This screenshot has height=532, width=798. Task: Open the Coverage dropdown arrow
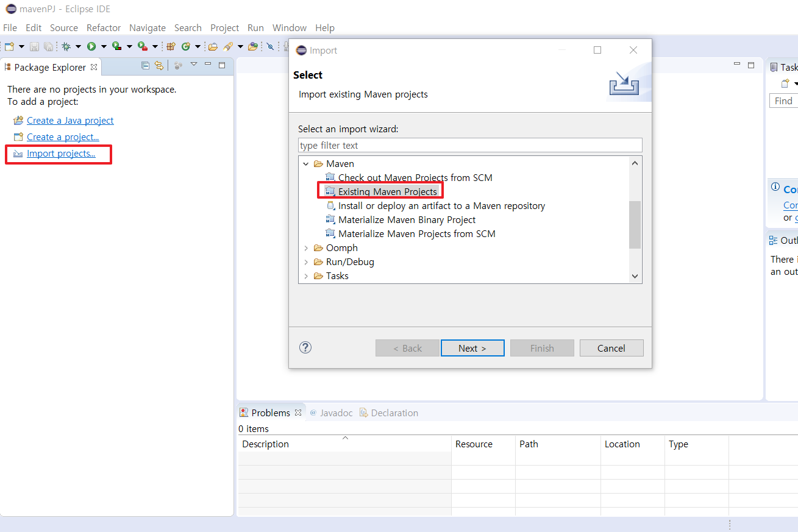(x=129, y=46)
